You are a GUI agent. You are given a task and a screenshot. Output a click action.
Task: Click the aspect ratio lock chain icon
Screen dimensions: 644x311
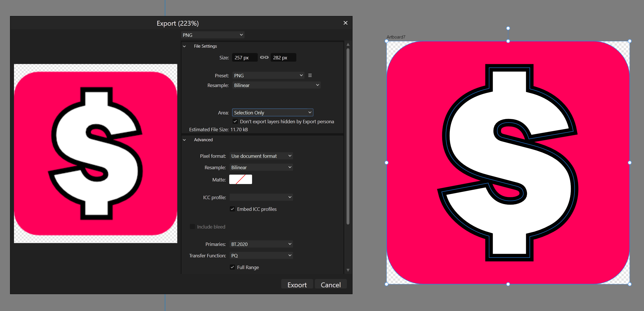click(x=264, y=57)
